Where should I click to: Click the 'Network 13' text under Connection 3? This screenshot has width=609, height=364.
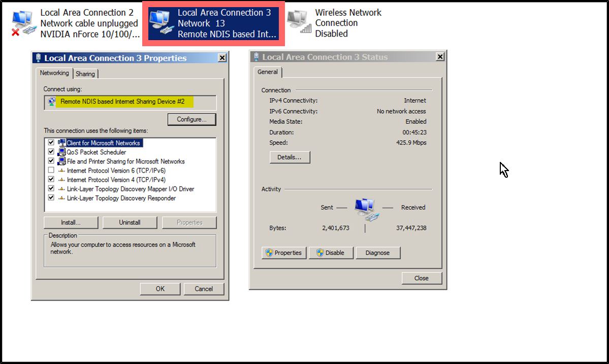point(201,23)
